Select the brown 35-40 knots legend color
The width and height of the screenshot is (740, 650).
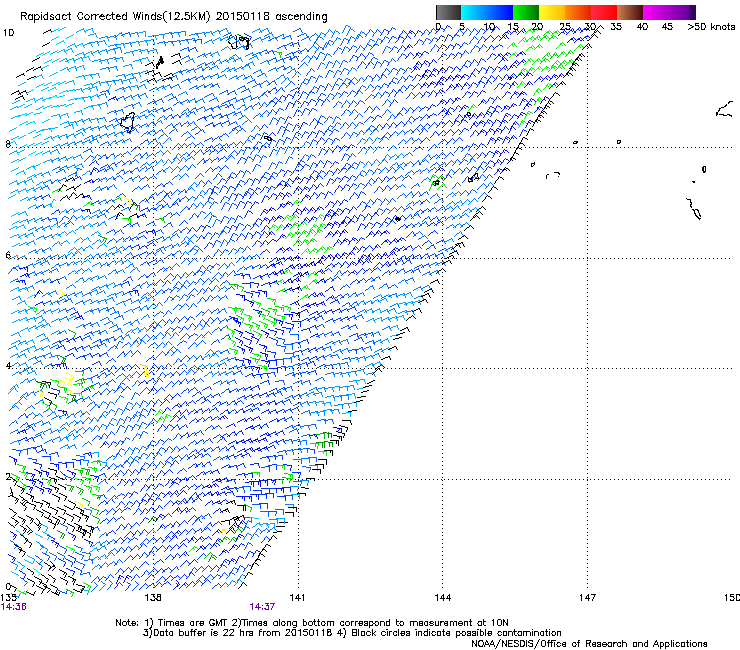coord(630,12)
